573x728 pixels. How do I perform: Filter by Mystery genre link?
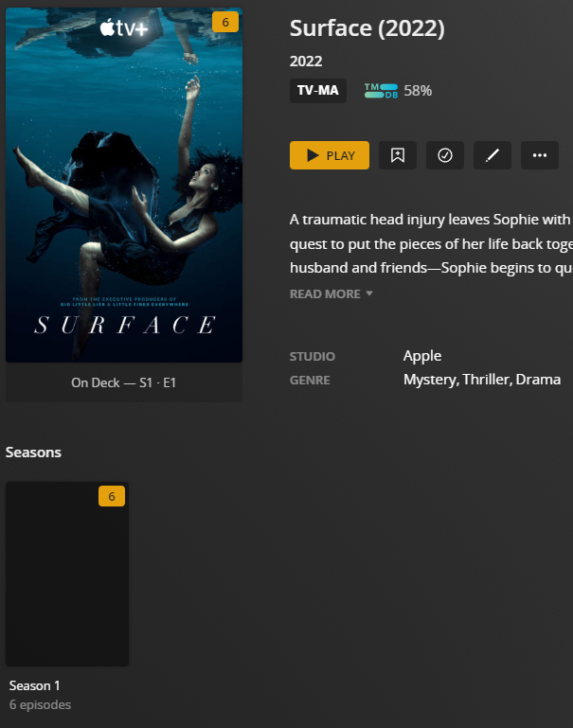429,380
